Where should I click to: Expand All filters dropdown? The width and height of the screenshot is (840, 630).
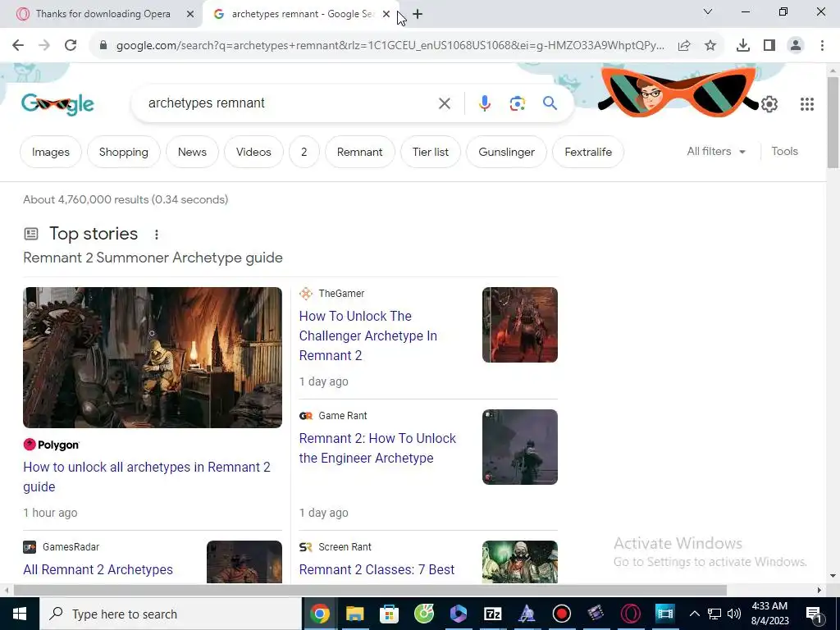pyautogui.click(x=715, y=152)
